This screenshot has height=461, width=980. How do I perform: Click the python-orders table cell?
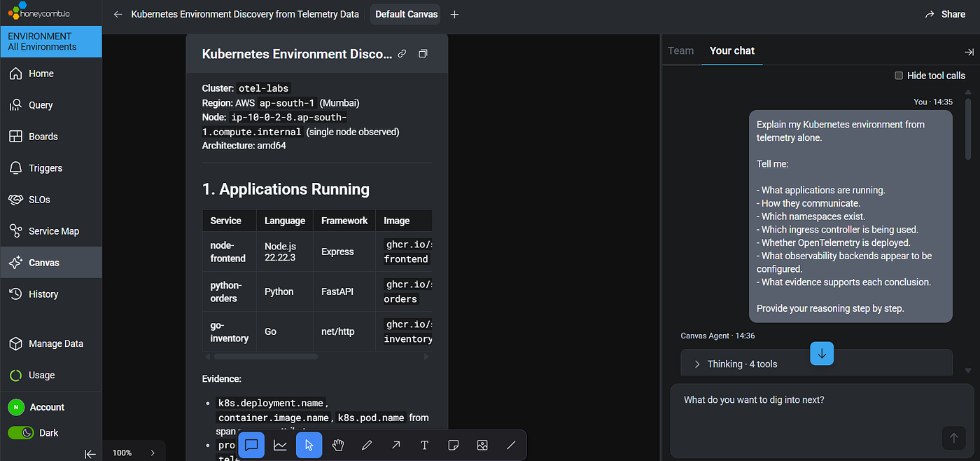(x=230, y=292)
